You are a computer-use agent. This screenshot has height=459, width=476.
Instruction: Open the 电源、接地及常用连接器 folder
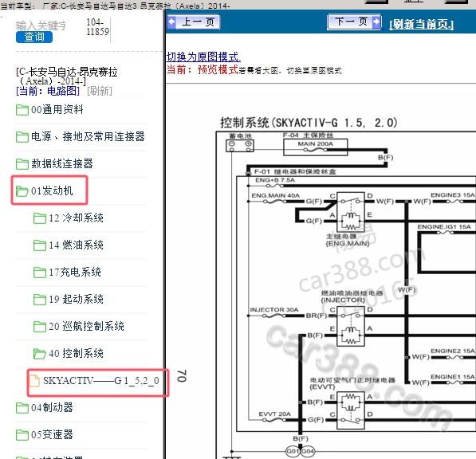click(88, 136)
